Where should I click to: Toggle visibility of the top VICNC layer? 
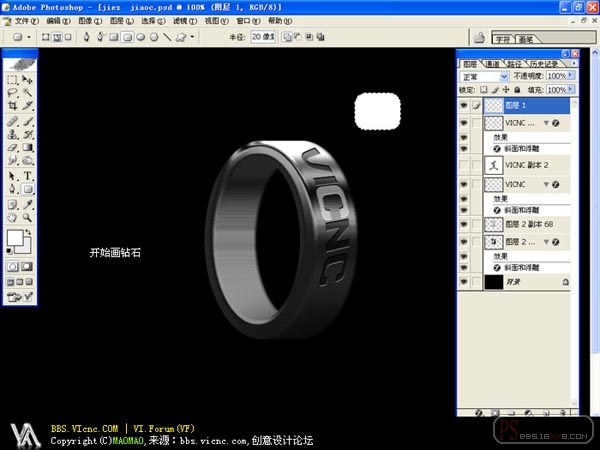point(464,123)
